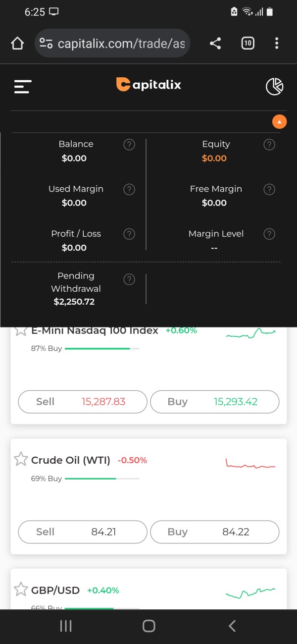Sell Crude Oil at 84.21
The width and height of the screenshot is (297, 644).
(83, 532)
